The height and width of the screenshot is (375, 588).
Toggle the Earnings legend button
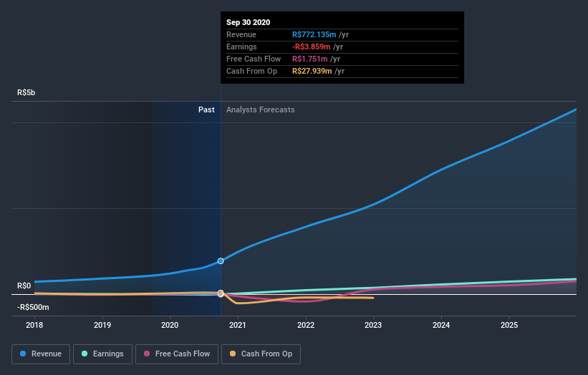click(x=102, y=354)
